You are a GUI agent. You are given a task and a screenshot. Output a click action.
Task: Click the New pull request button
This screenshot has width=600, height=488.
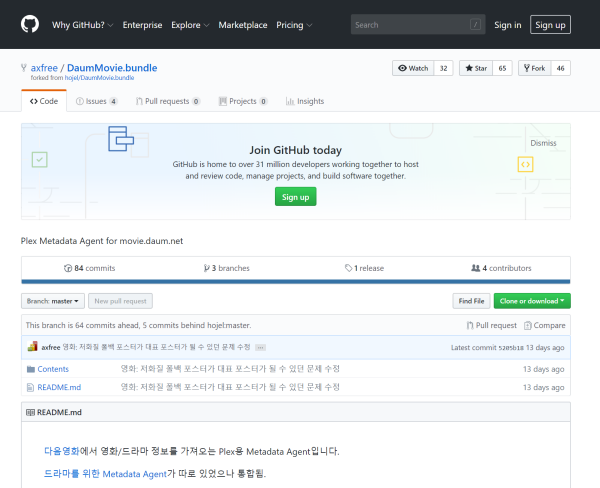pyautogui.click(x=121, y=301)
